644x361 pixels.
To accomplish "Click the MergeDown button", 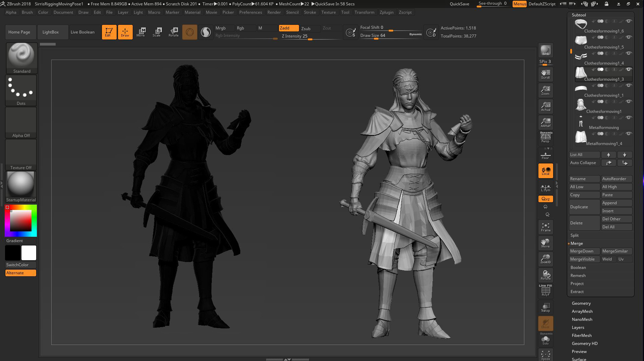I will tap(584, 251).
